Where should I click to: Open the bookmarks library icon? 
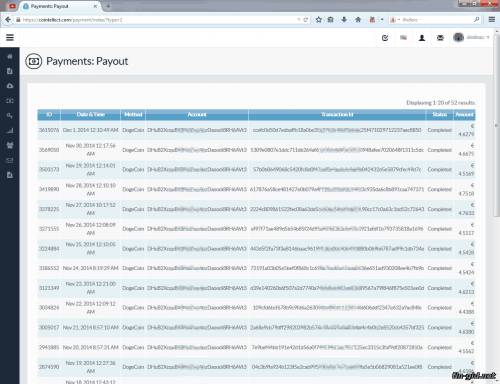point(331,20)
